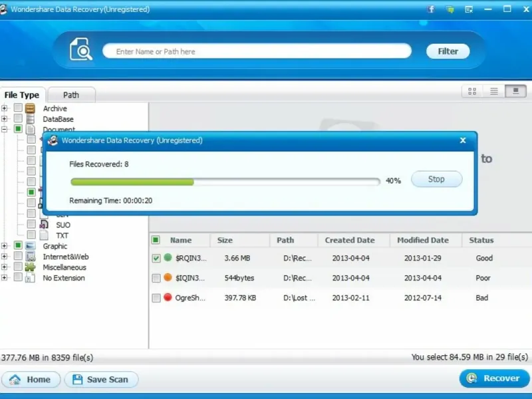Toggle the select-all checkbox in Name header
Screen dimensions: 532x399
[156, 240]
